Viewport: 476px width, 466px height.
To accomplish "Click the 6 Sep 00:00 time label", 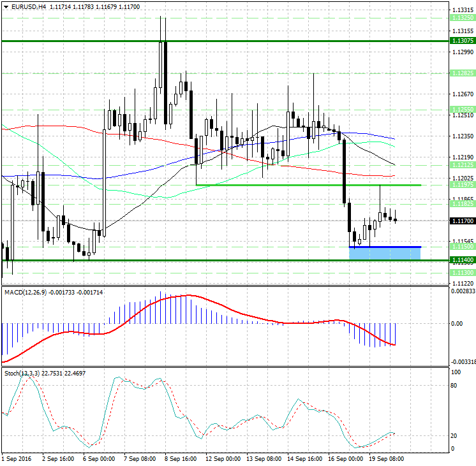I will 99,459.
